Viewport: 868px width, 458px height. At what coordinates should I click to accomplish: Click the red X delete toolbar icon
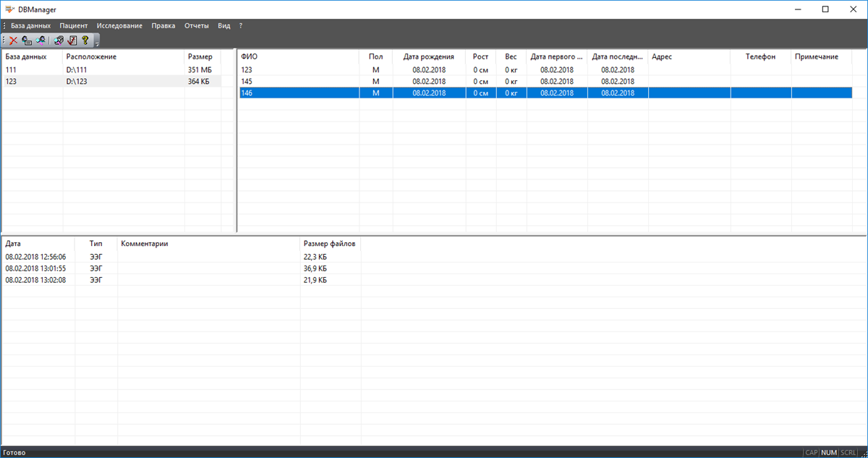pyautogui.click(x=13, y=41)
